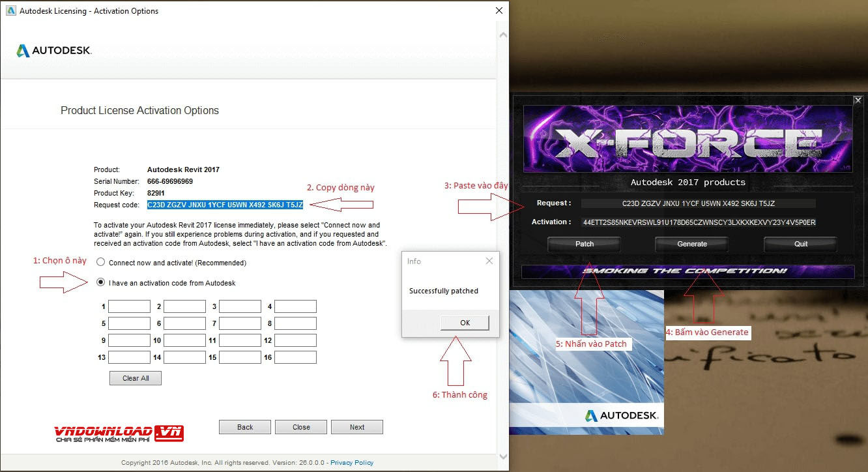868x472 pixels.
Task: Go Back in the activation wizard
Action: coord(245,427)
